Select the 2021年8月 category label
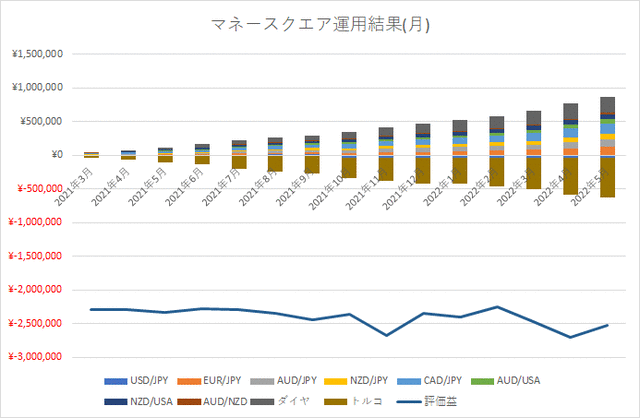640x418 pixels. pos(258,187)
